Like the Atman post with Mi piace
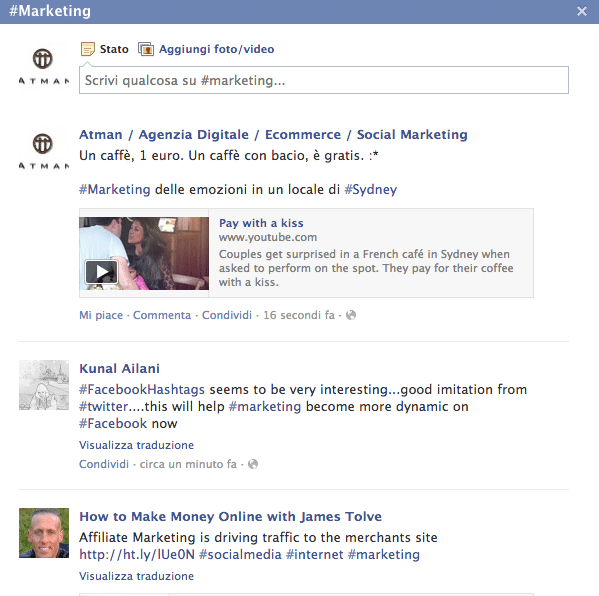Viewport: 599px width, 596px height. [101, 315]
